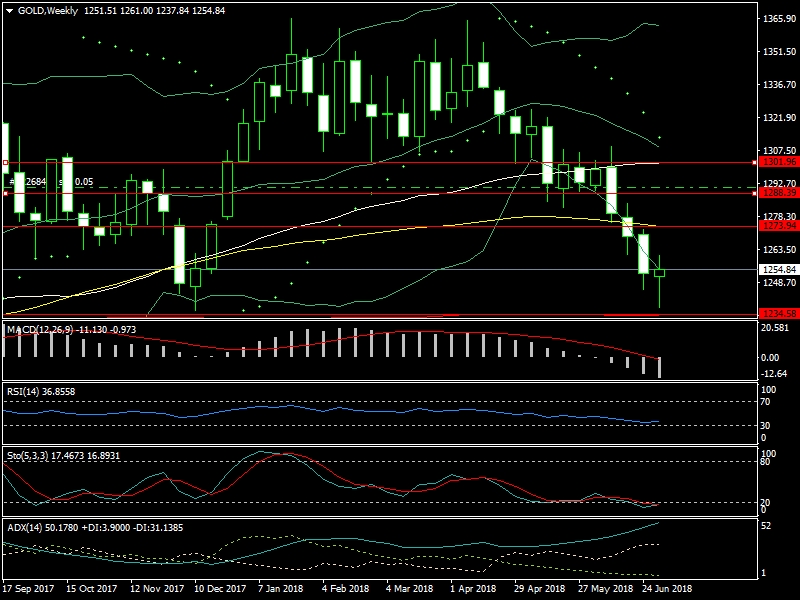Click the right-side marker next to the 1301.96 label
The image size is (800, 600).
click(x=756, y=162)
